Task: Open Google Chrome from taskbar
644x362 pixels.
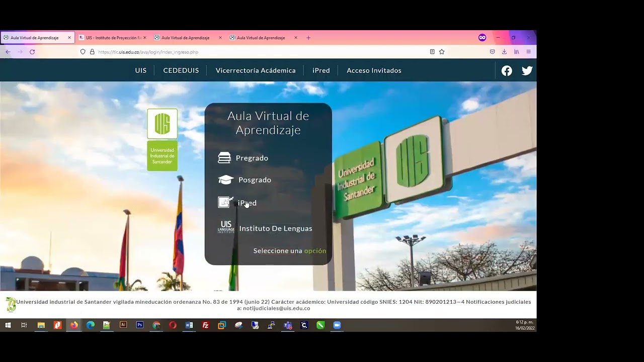Action: [x=156, y=325]
